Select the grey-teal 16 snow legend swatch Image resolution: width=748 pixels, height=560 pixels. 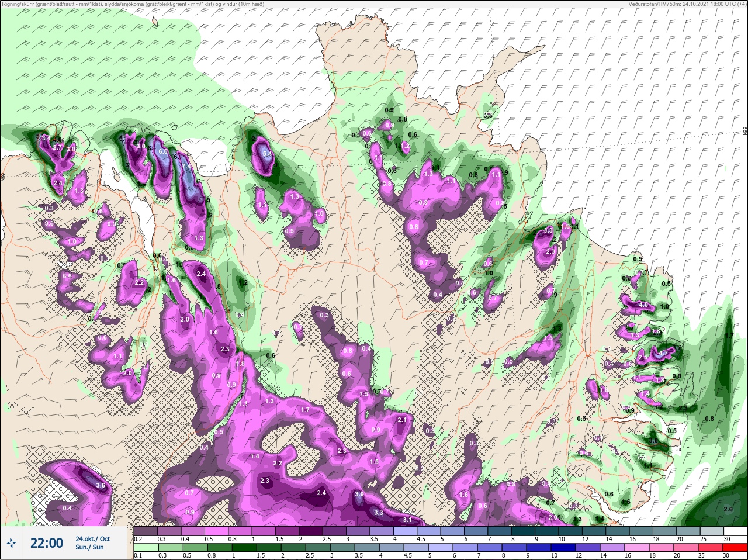pos(642,531)
